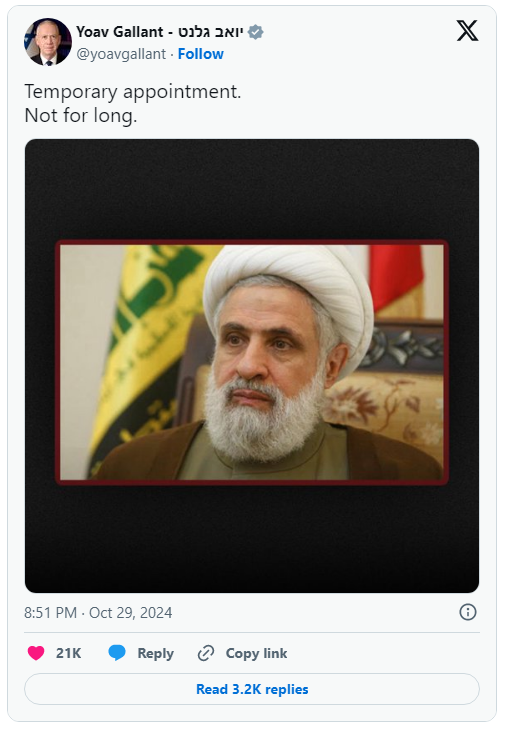
Task: Click the @yoavgallant handle
Action: (x=121, y=54)
